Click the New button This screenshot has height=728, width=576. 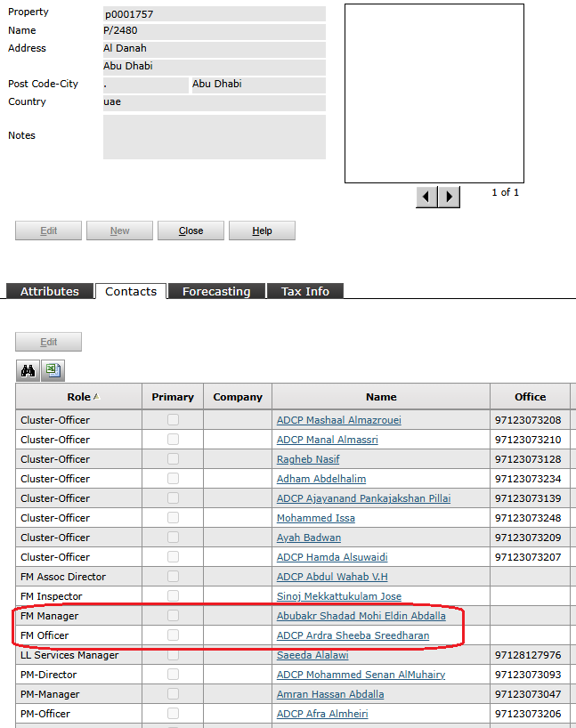coord(119,231)
